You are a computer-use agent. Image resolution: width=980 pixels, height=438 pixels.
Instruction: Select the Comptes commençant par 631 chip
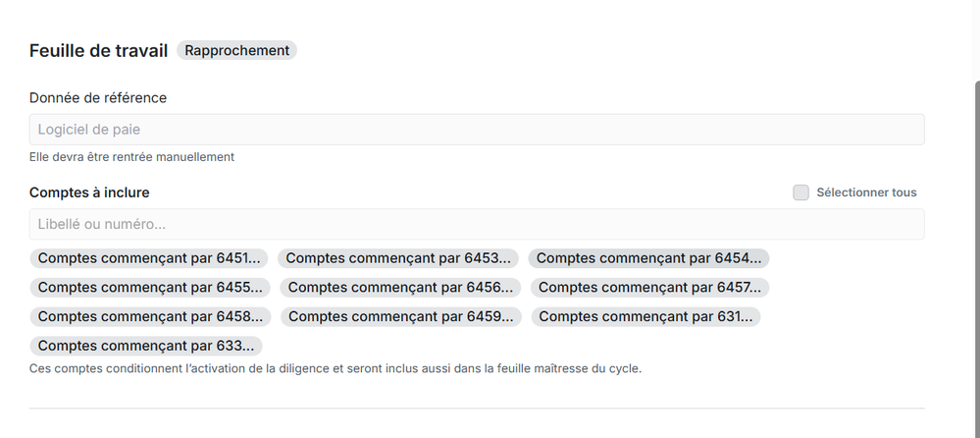point(646,316)
